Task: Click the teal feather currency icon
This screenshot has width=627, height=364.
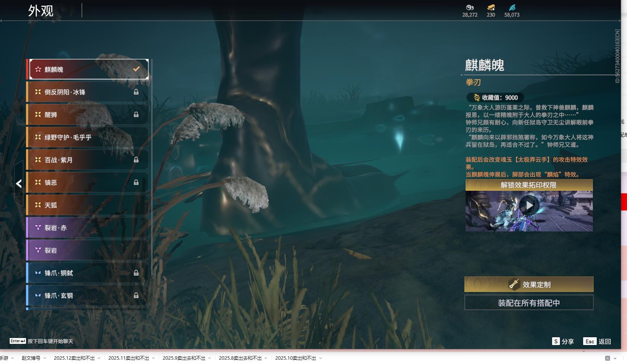Action: pyautogui.click(x=512, y=7)
